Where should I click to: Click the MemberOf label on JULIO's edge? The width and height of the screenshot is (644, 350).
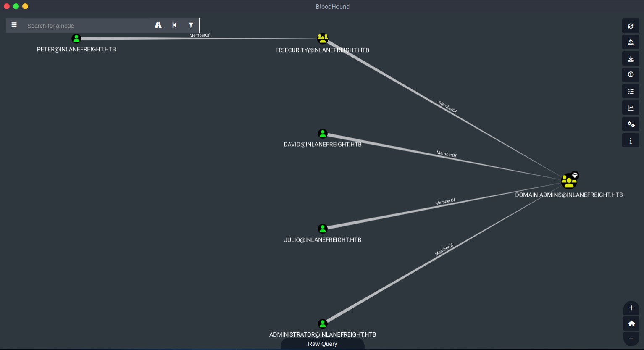coord(445,202)
